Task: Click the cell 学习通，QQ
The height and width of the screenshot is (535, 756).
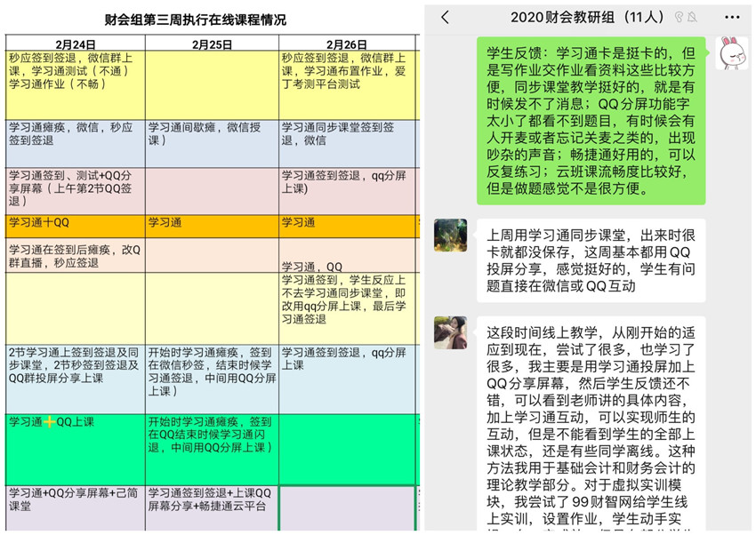Action: click(347, 255)
